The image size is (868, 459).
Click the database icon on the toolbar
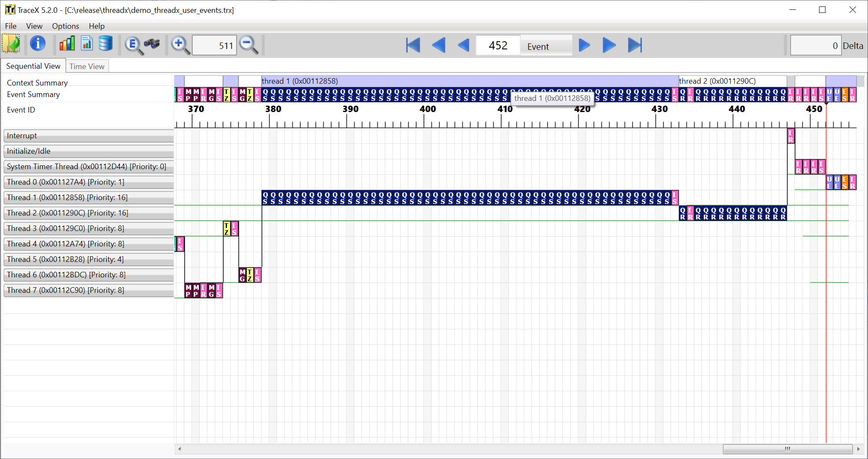click(x=105, y=43)
